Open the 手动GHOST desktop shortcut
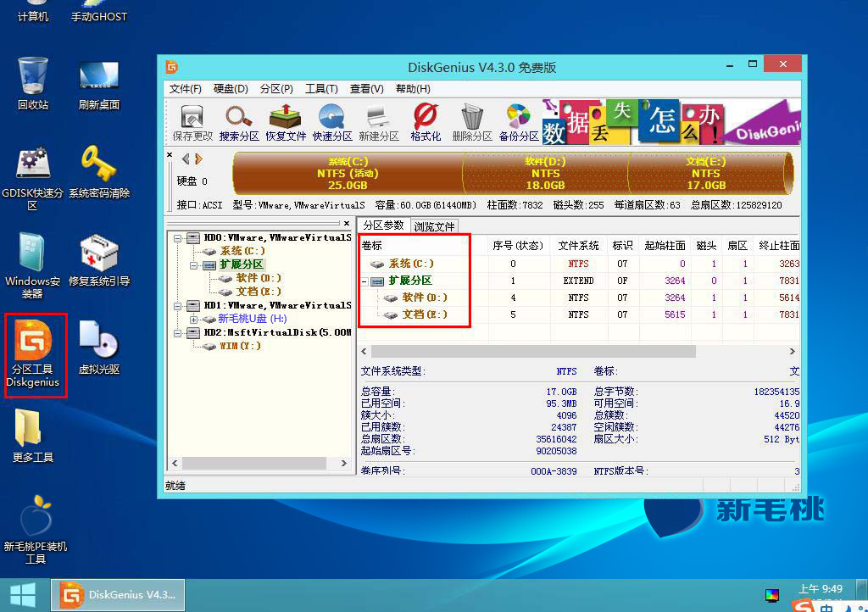Viewport: 868px width, 612px height. tap(99, 11)
